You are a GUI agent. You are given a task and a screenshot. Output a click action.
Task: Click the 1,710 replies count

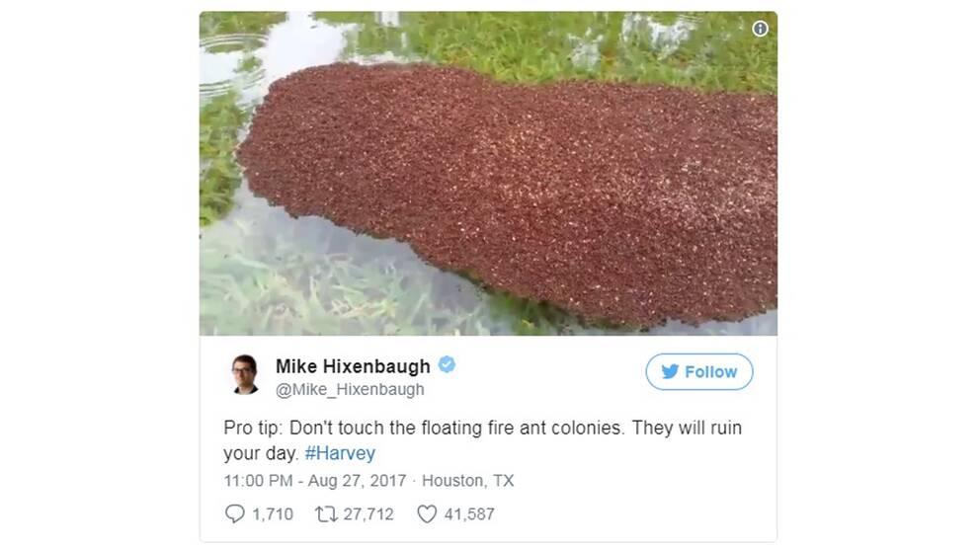pos(273,514)
